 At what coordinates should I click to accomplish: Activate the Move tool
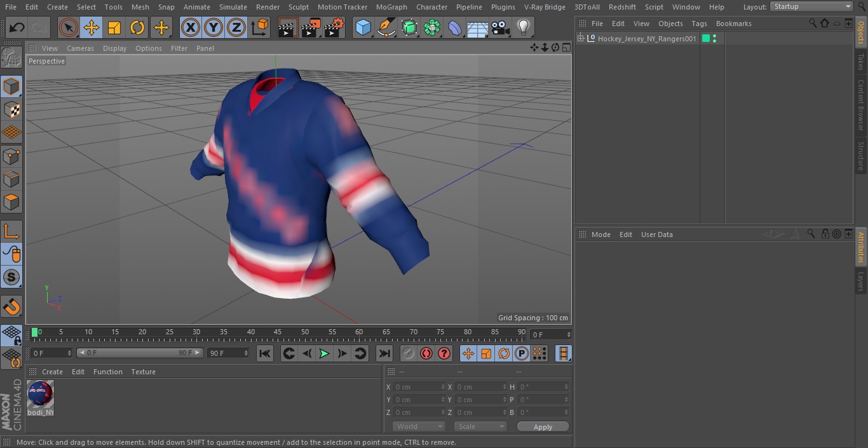point(92,27)
